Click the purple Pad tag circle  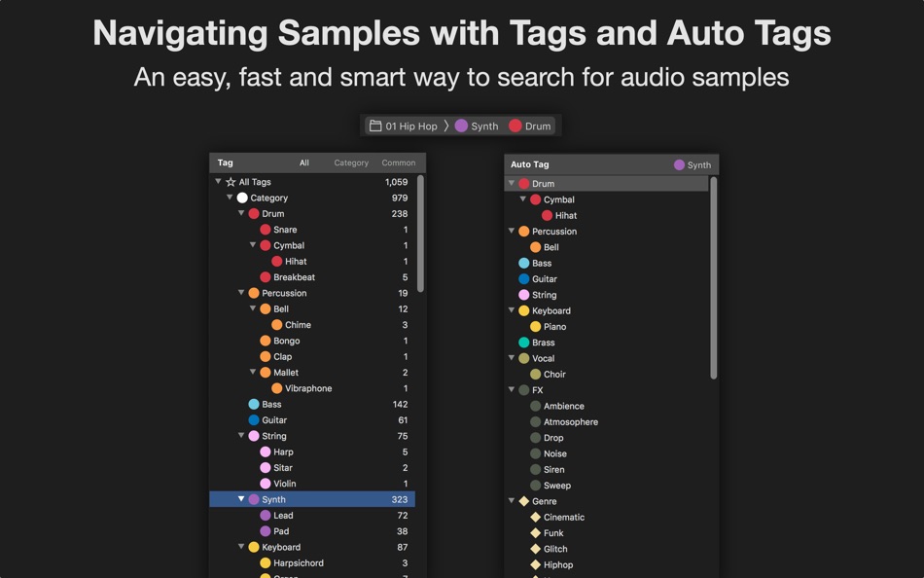click(266, 531)
